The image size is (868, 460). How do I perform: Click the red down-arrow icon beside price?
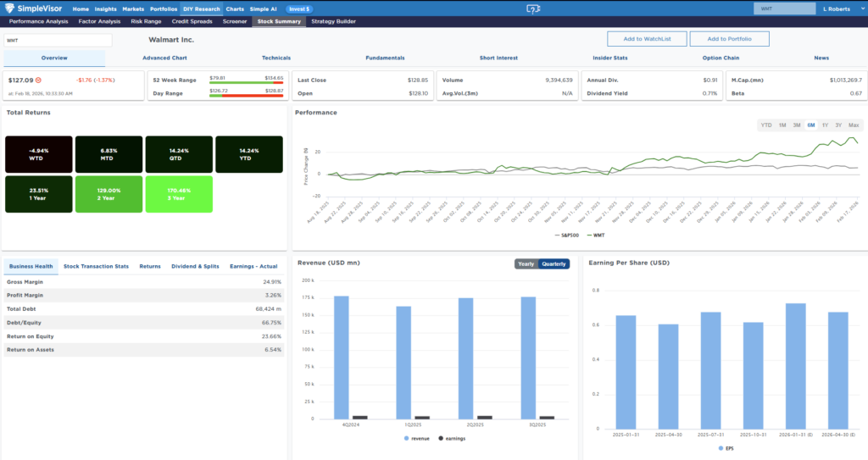[x=38, y=80]
